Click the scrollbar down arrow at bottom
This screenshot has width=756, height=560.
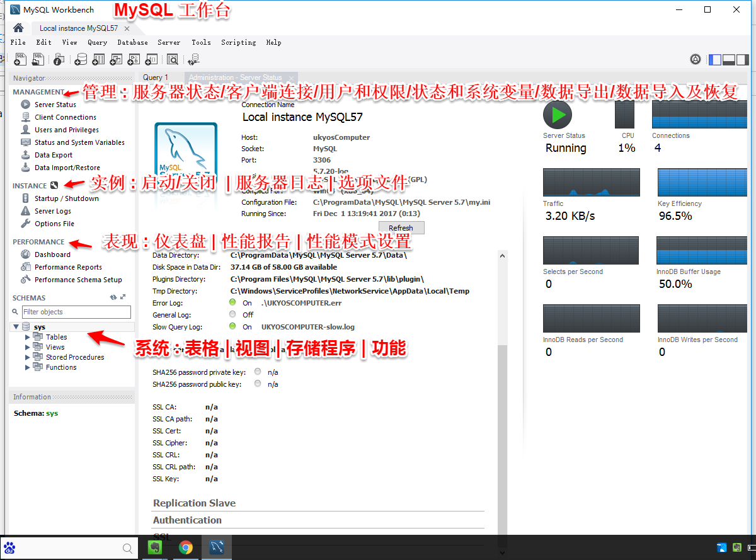click(x=502, y=552)
